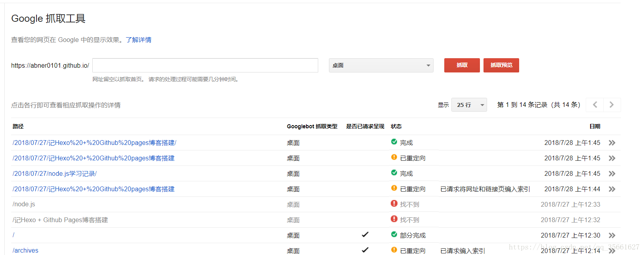Image resolution: width=644 pixels, height=255 pixels.
Task: Click orange 已重定向 icon in second row
Action: click(394, 157)
